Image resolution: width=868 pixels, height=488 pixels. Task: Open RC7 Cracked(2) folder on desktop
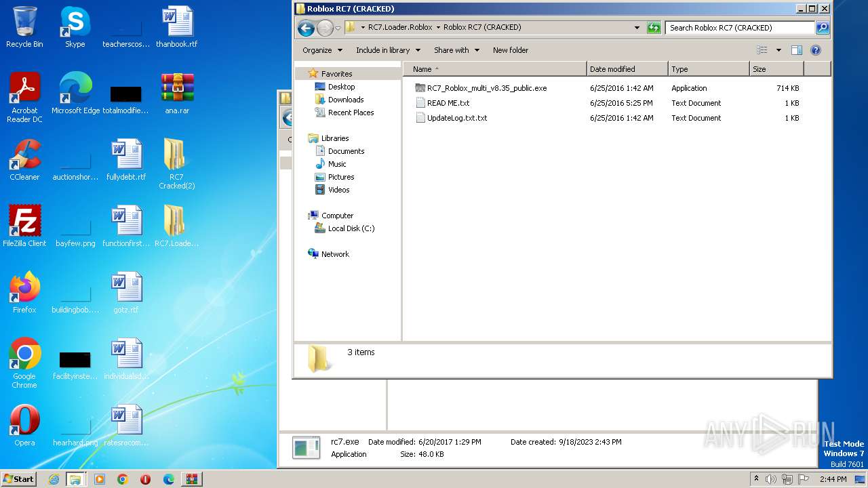click(x=176, y=164)
